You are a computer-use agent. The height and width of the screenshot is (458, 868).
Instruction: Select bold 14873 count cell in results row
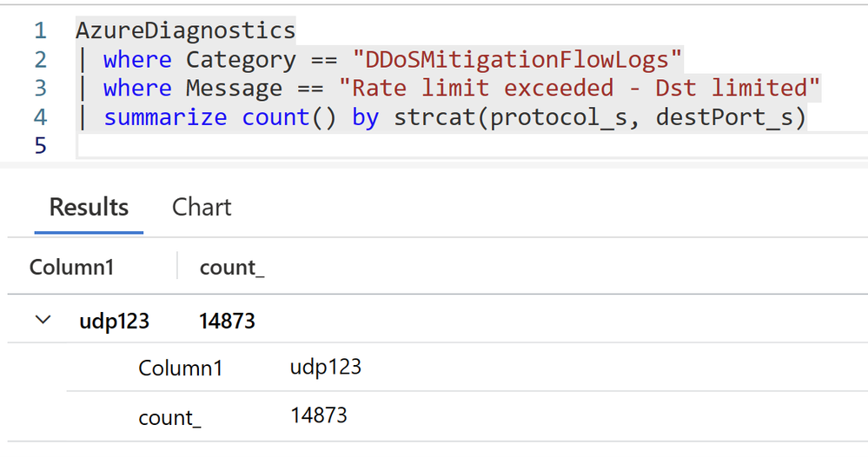[227, 322]
